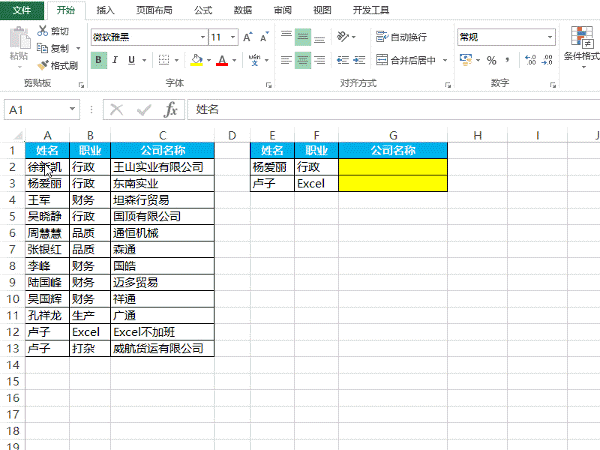Click the percent style icon
This screenshot has height=450, width=600.
(491, 60)
